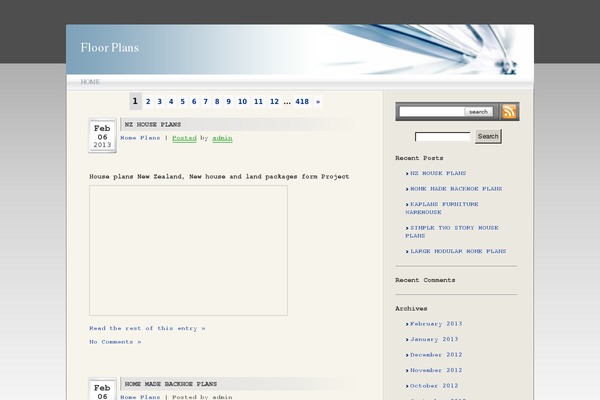Click the Feb 06 2013 date badge

click(102, 136)
